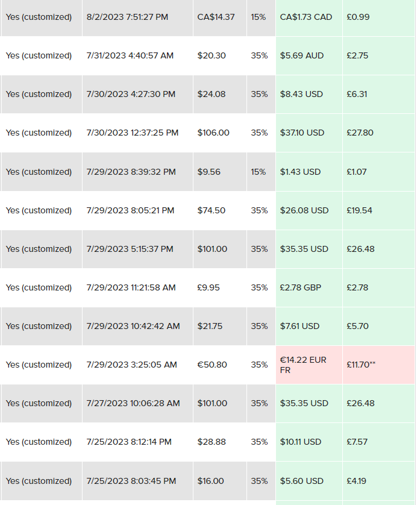The image size is (420, 505).
Task: Click the 7/31/2023 4:40:57 AM date
Action: coord(130,55)
